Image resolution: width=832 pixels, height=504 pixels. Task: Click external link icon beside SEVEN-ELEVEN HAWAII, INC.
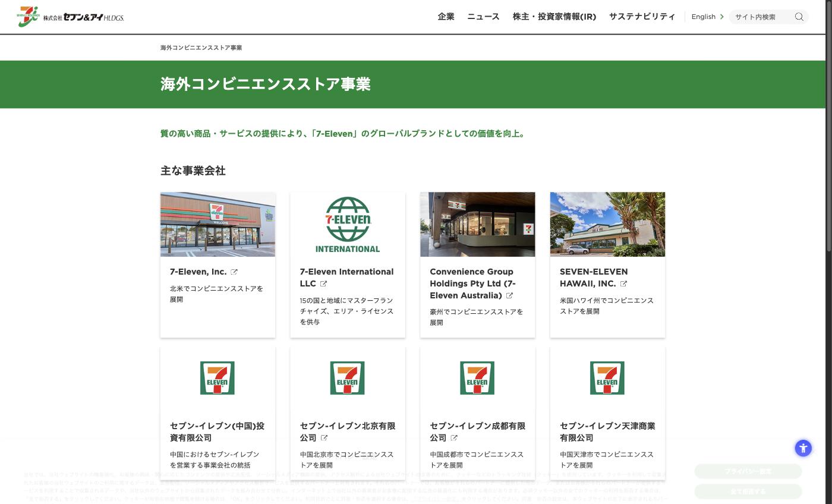[x=623, y=284]
